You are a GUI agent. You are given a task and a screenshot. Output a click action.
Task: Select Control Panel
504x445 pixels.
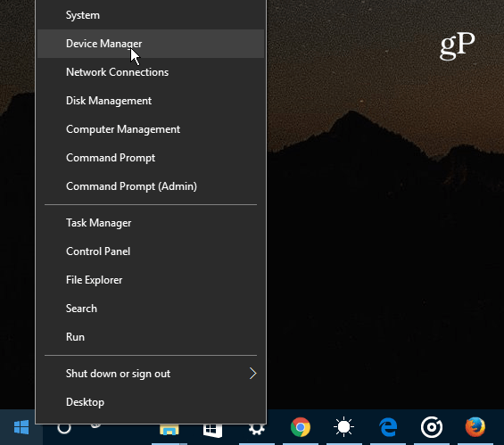point(151,251)
